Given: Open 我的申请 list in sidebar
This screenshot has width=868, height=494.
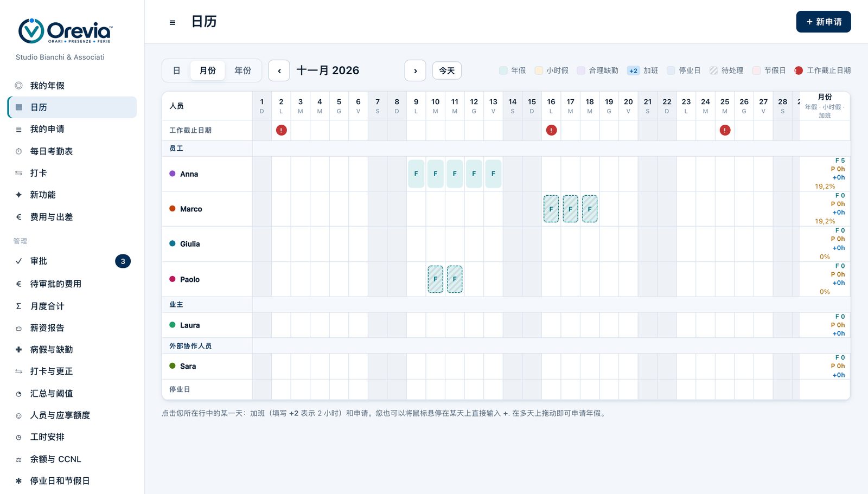Looking at the screenshot, I should (72, 129).
